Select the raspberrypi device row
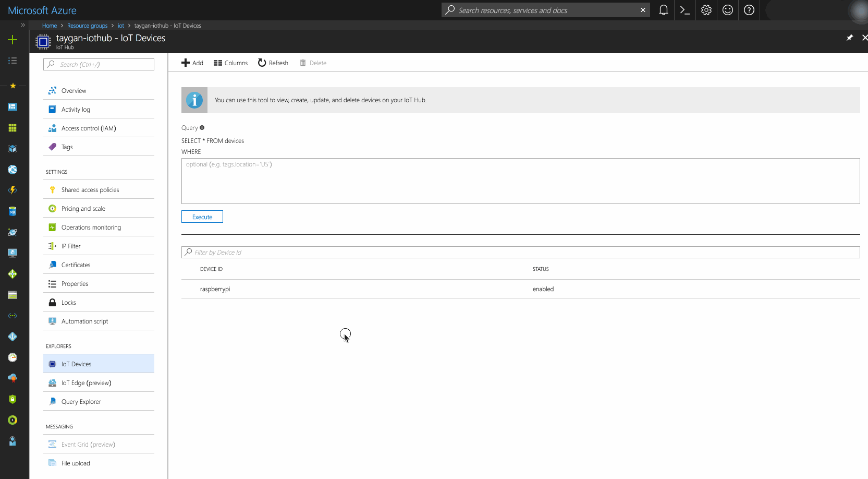 (x=215, y=289)
